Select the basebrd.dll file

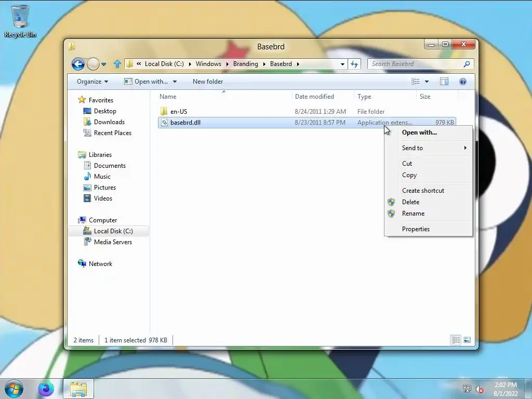(x=307, y=123)
